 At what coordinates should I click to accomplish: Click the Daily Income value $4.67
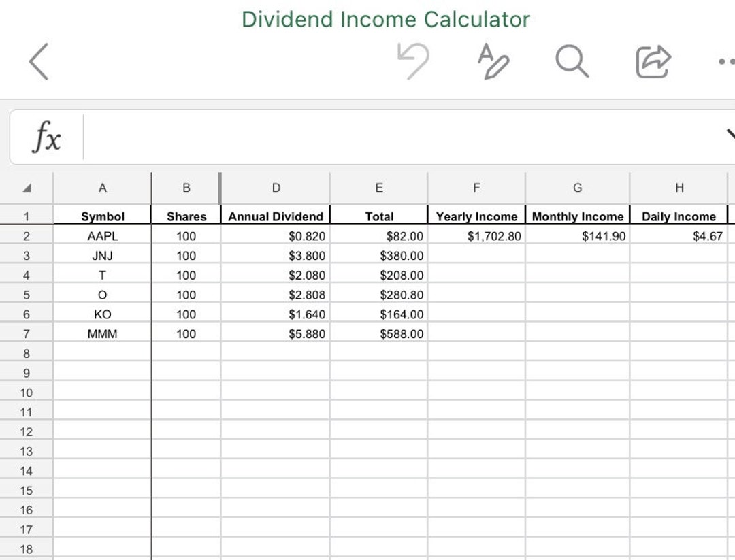point(679,235)
